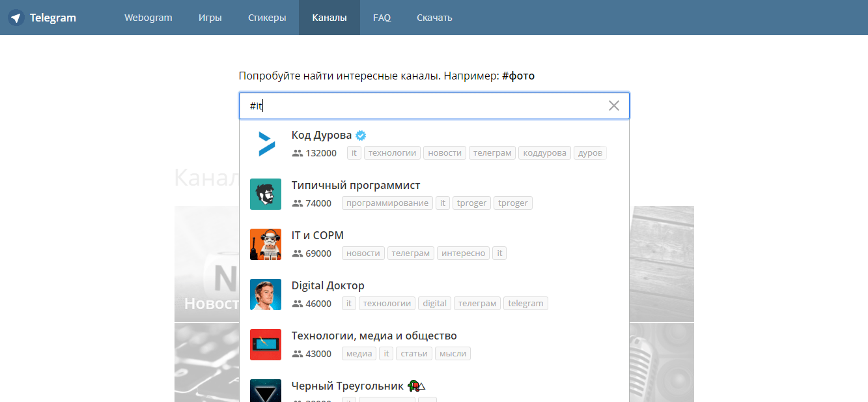868x402 pixels.
Task: Go to the Игры section
Action: click(x=210, y=18)
